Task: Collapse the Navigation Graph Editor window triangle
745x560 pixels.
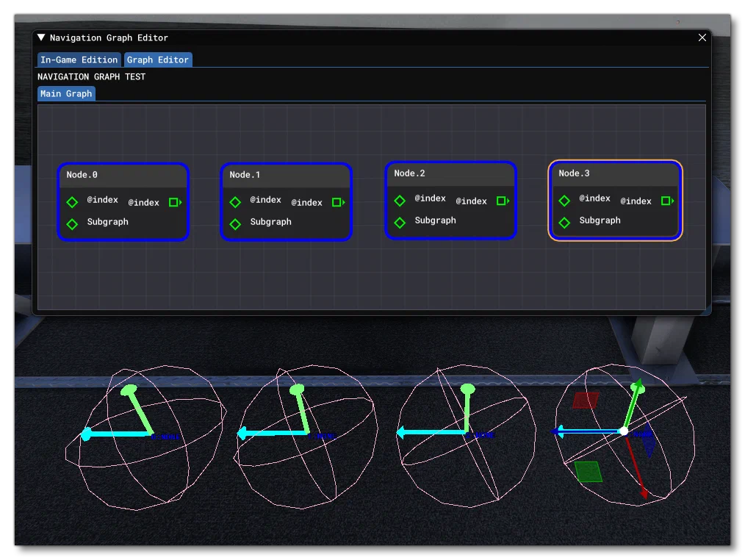Action: coord(41,37)
